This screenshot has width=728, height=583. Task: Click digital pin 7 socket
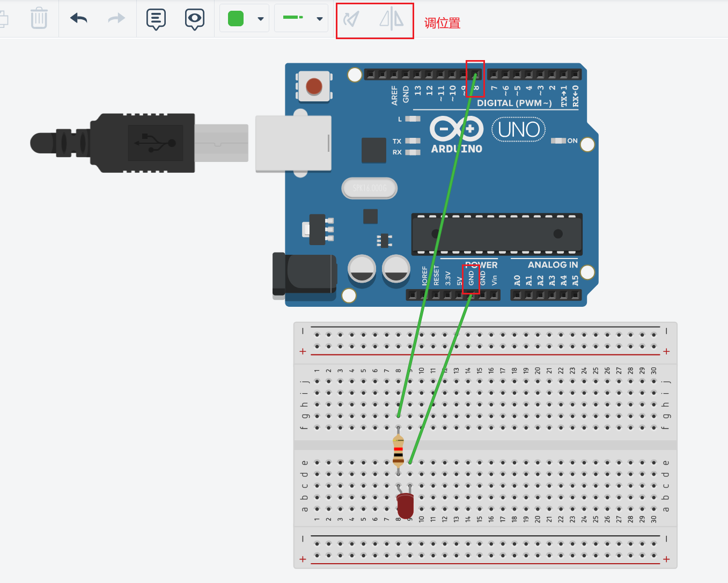point(494,75)
